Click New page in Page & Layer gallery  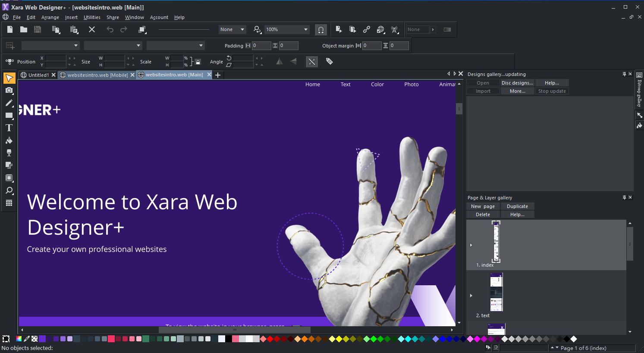click(483, 206)
